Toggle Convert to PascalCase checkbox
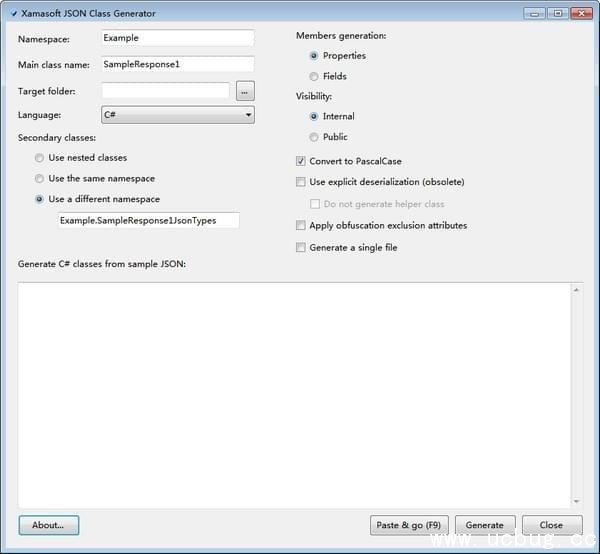Image resolution: width=600 pixels, height=554 pixels. tap(301, 161)
